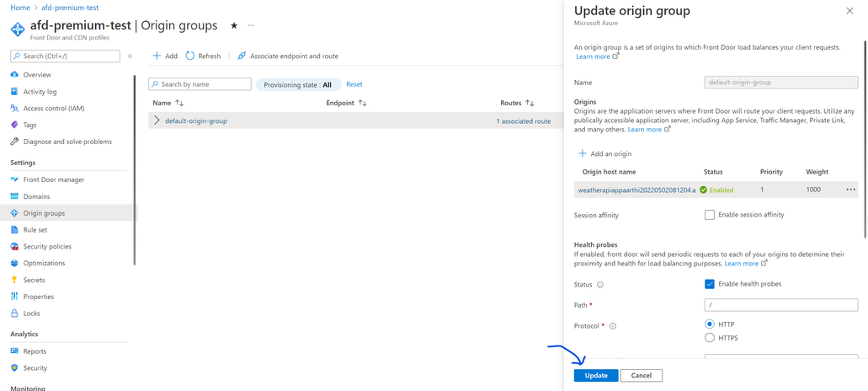This screenshot has height=391, width=868.
Task: Click the Domains icon in sidebar
Action: tap(15, 196)
